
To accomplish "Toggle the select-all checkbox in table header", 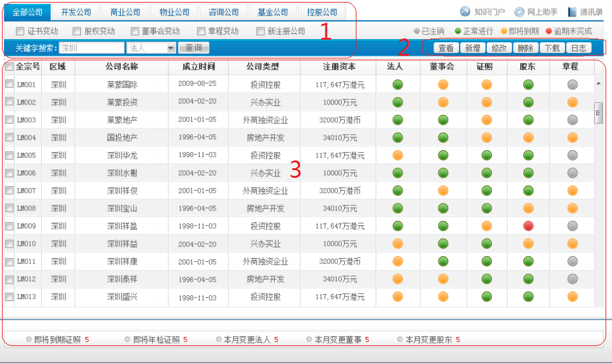I will click(x=9, y=66).
